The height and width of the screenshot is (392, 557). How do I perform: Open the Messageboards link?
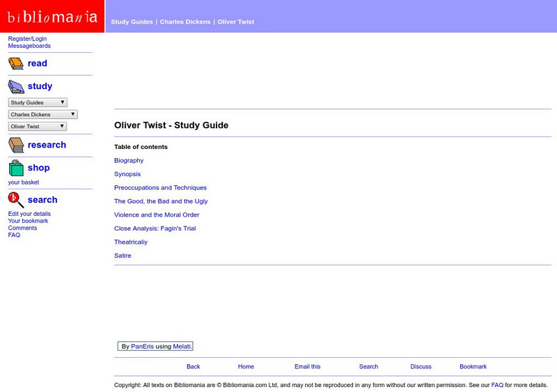[x=29, y=46]
